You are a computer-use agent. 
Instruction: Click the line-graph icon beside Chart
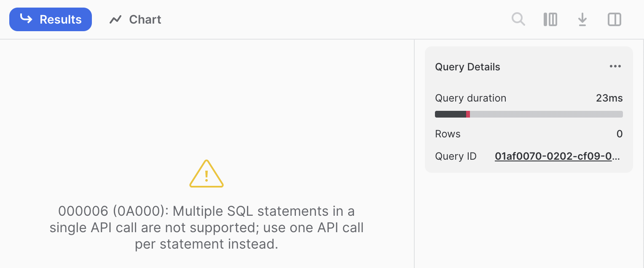click(x=115, y=20)
